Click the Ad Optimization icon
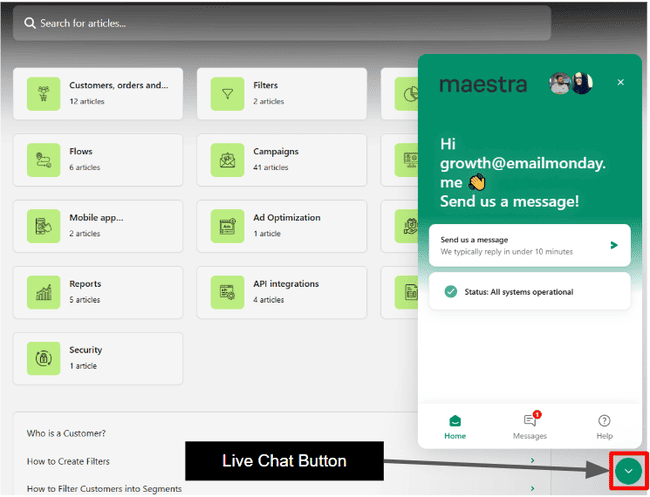 point(227,226)
